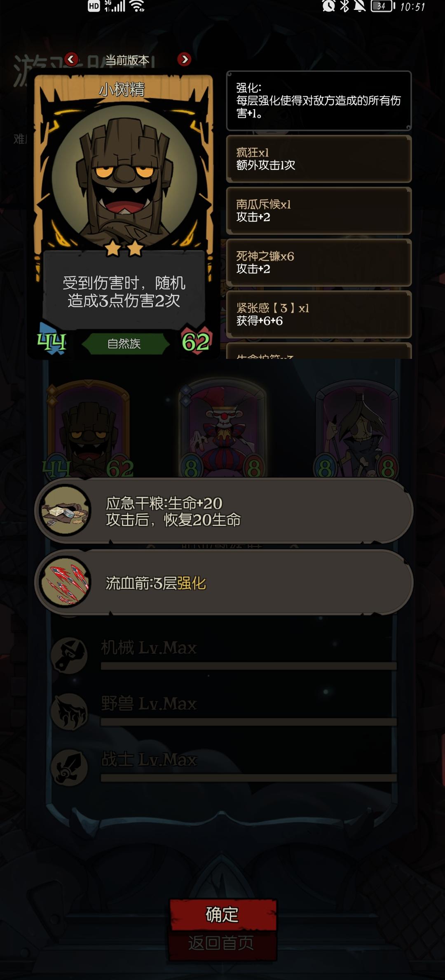Open the 死神之镰x6 buff entry
This screenshot has width=445, height=980.
click(x=319, y=262)
